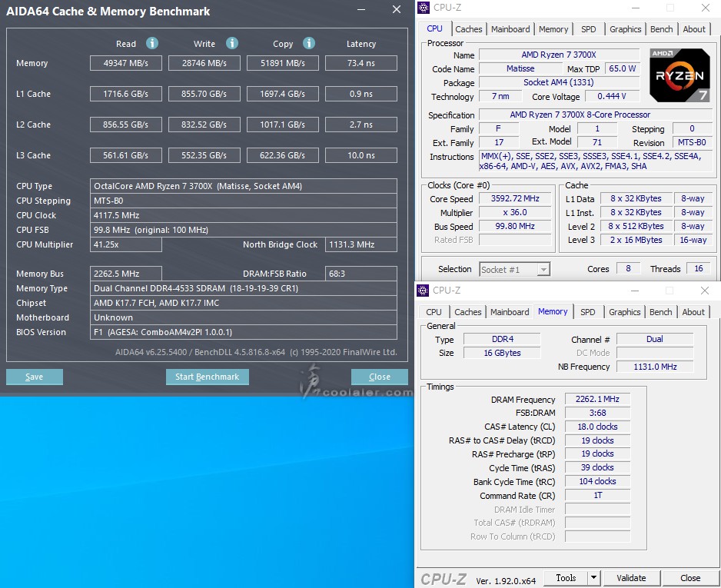Close AIDA64 window with the X icon
The height and width of the screenshot is (588, 721).
click(x=396, y=10)
